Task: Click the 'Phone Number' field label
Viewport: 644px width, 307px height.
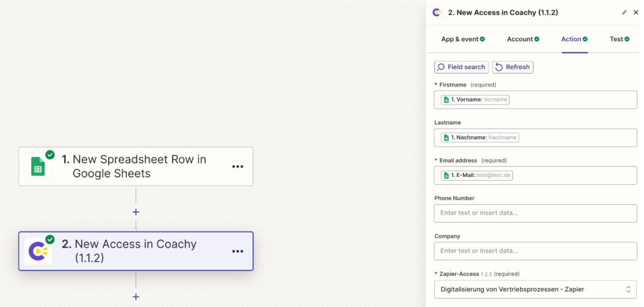Action: tap(454, 198)
